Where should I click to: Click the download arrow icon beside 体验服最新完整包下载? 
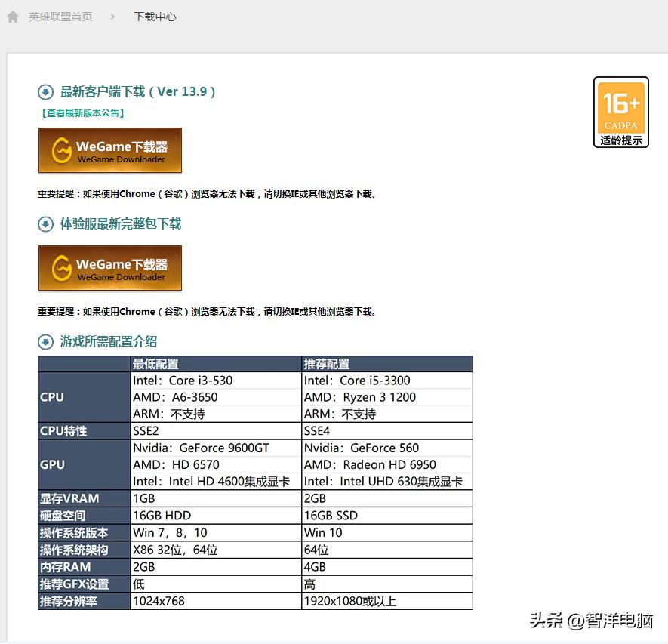[x=46, y=224]
